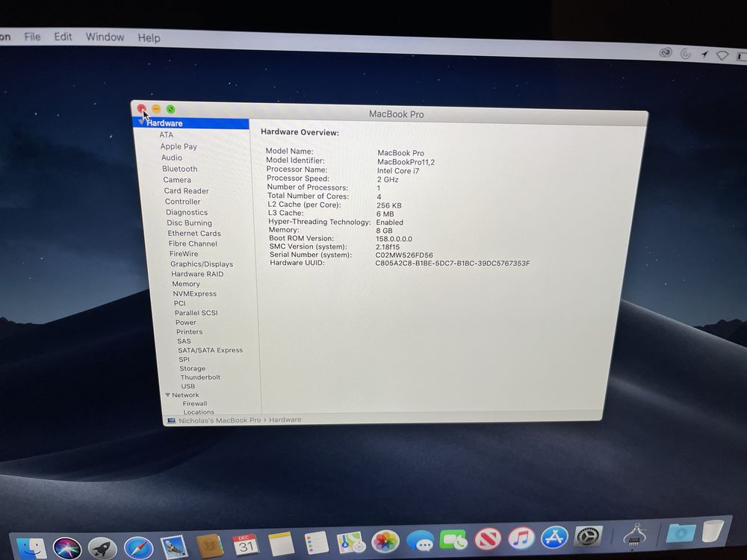Open the blue App Store icon

(x=554, y=538)
